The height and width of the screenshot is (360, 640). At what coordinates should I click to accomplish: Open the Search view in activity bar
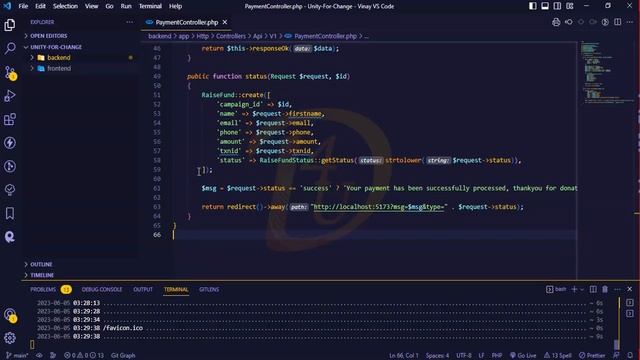coord(10,48)
